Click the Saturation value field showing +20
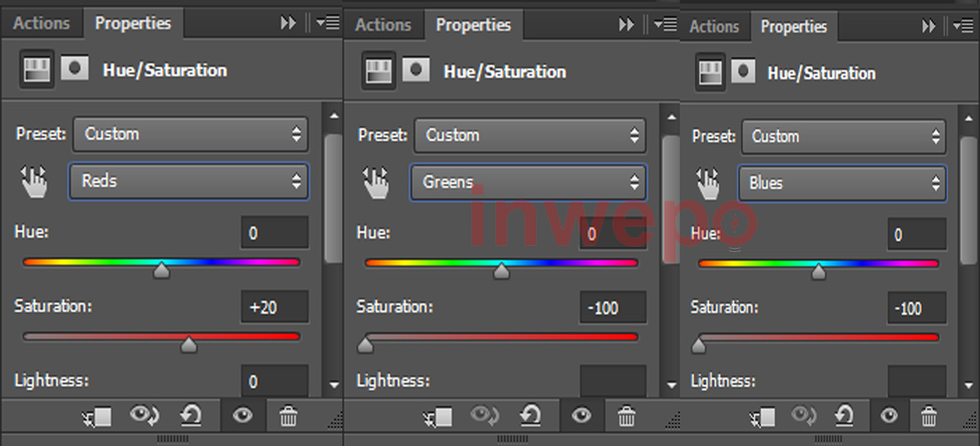Image resolution: width=980 pixels, height=446 pixels. 274,308
